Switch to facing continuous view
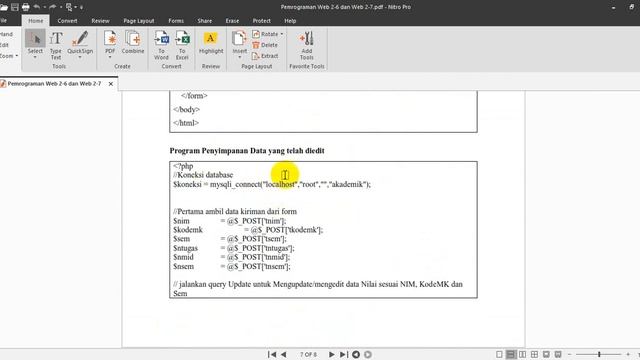Screen dimensions: 640x360 point(534,354)
